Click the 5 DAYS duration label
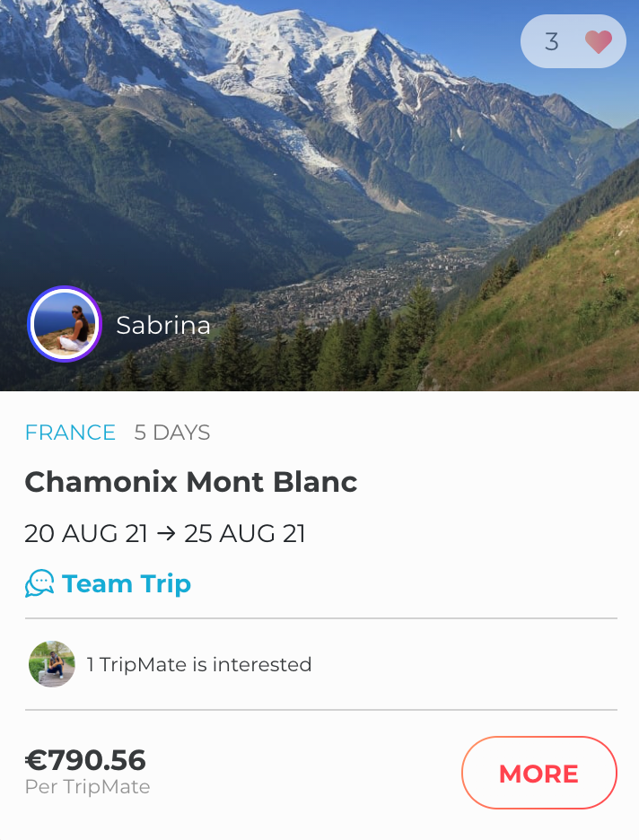 [172, 433]
